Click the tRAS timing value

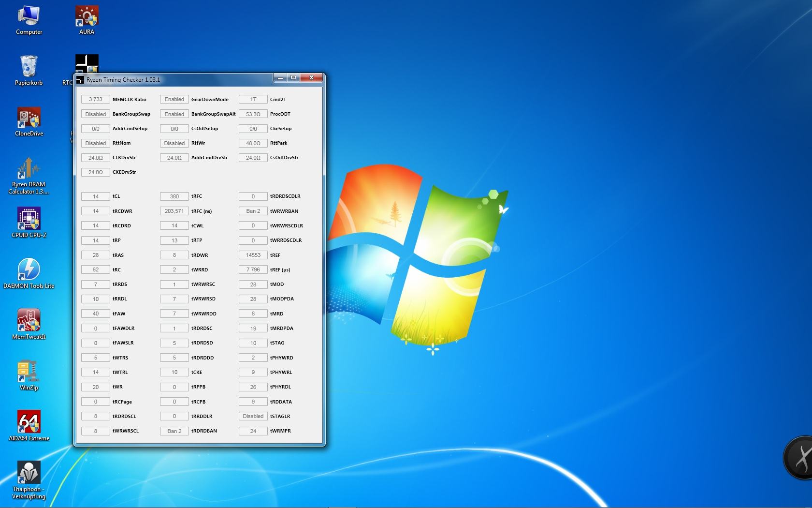click(96, 255)
